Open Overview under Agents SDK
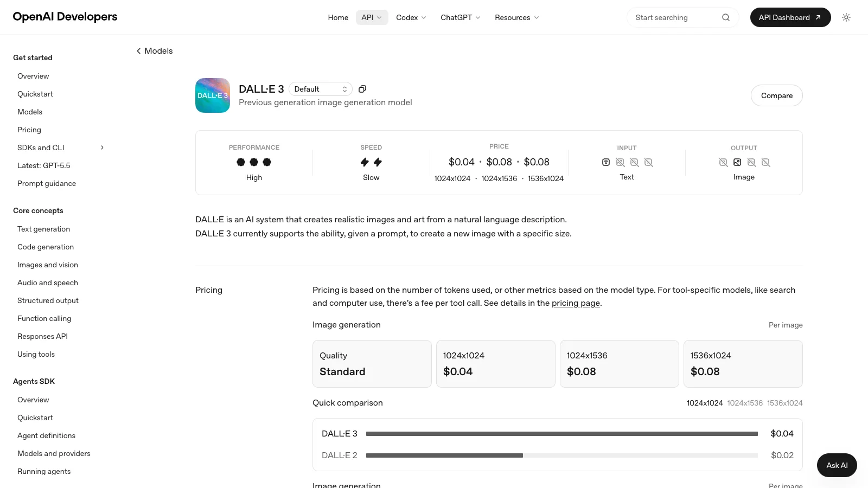The image size is (868, 488). [33, 400]
